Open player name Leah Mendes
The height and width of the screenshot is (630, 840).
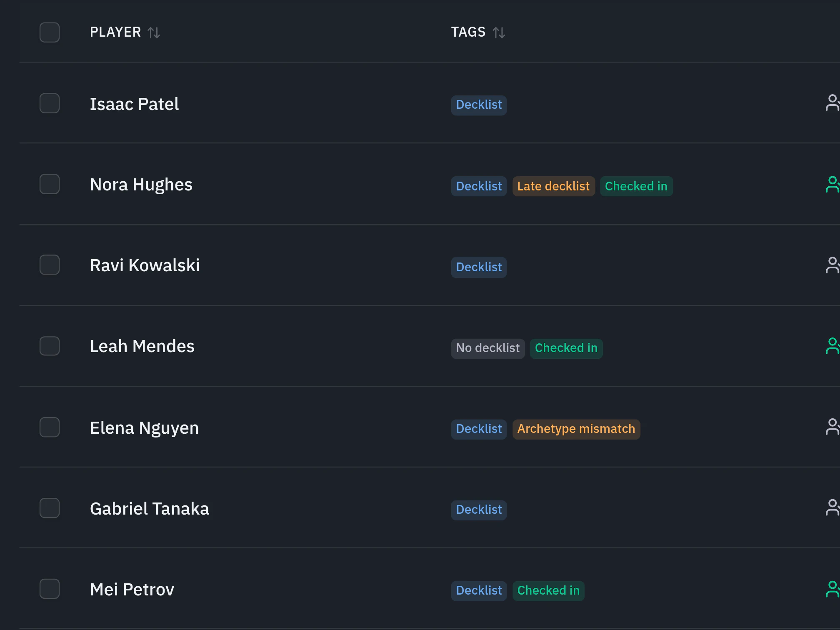click(142, 346)
